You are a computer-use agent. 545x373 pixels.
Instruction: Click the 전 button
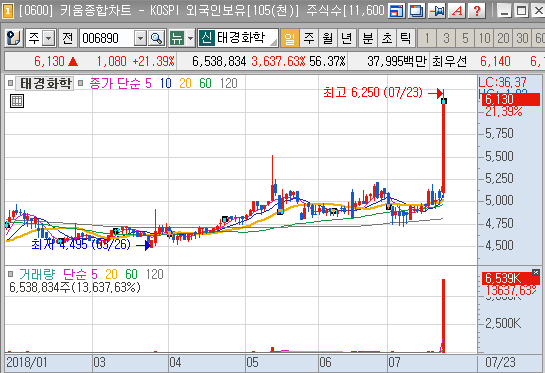coord(67,38)
